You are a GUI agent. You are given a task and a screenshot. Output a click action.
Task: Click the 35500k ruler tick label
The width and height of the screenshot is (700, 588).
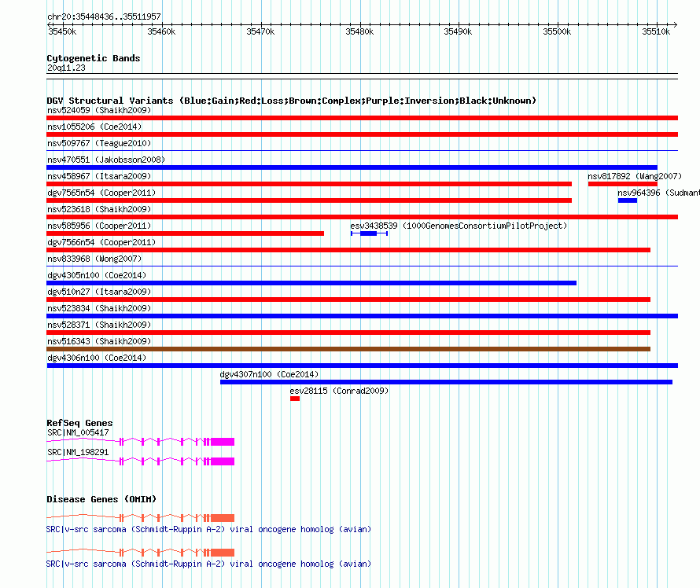pos(557,31)
